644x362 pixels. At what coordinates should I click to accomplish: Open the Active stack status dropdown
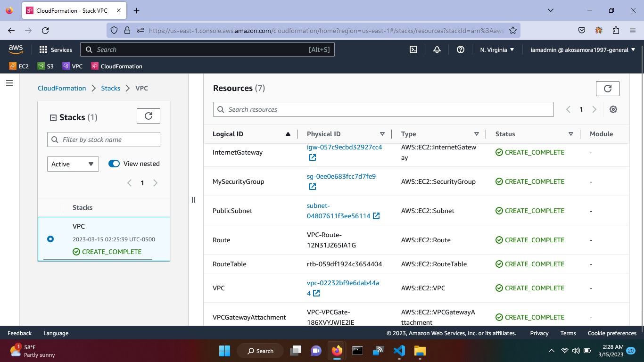pos(73,164)
